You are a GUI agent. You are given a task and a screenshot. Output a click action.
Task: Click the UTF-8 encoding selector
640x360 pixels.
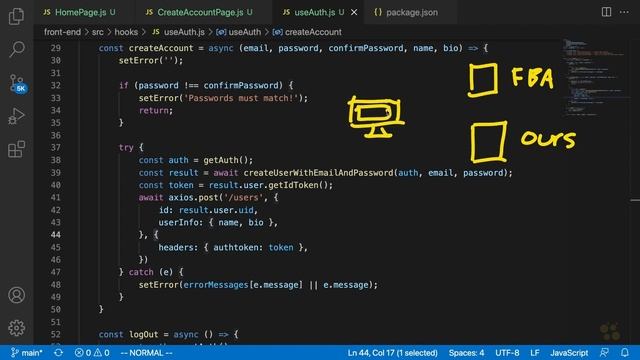point(507,353)
